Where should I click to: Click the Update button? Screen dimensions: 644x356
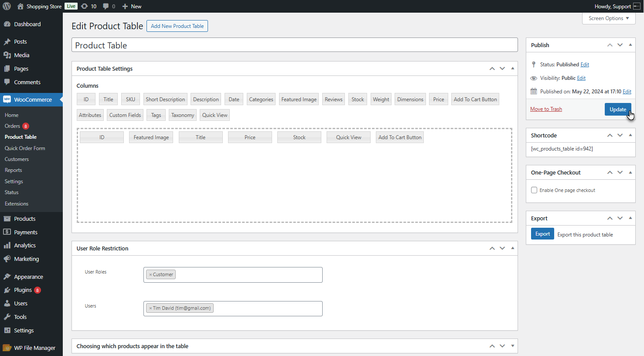coord(617,110)
